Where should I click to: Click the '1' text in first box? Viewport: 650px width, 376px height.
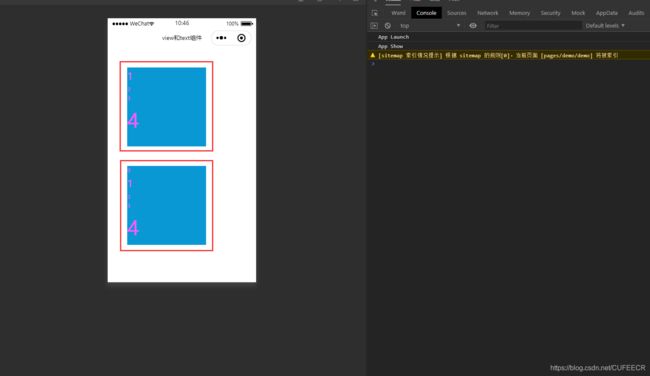tap(130, 76)
